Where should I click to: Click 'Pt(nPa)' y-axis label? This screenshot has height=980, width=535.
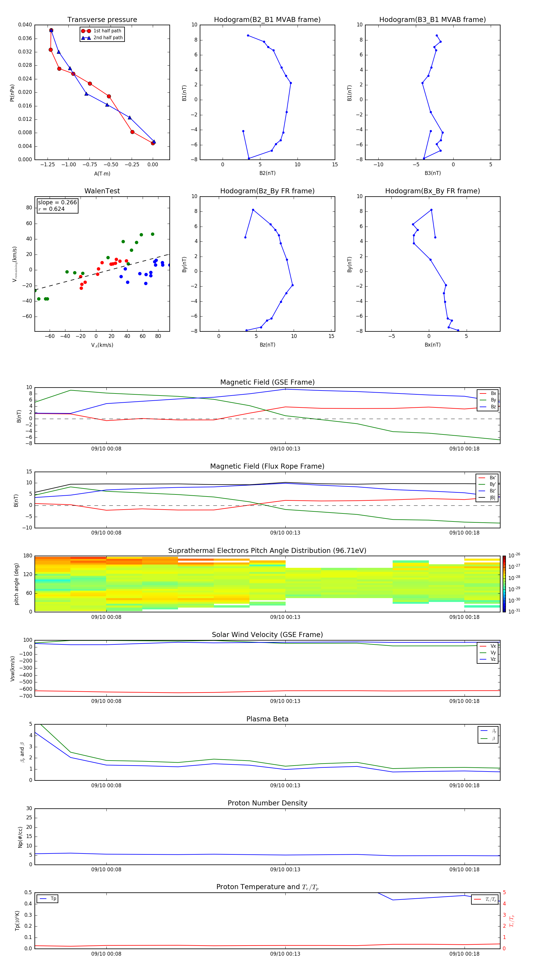coord(12,93)
